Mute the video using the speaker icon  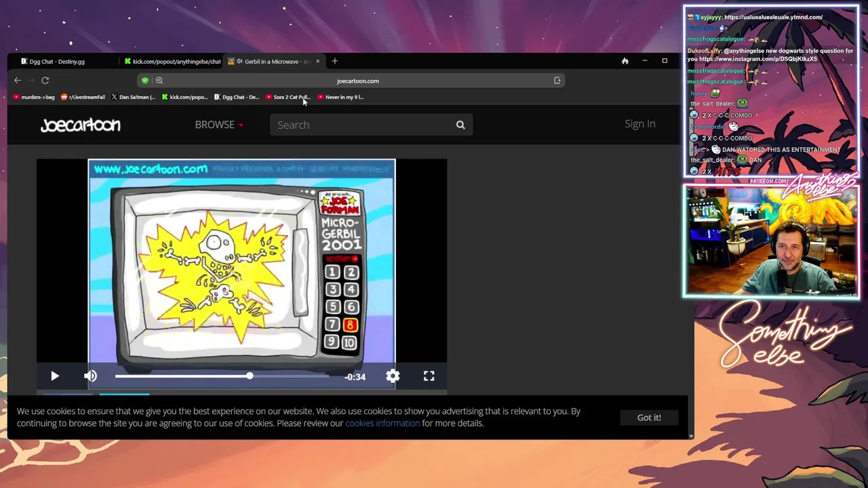(x=90, y=376)
